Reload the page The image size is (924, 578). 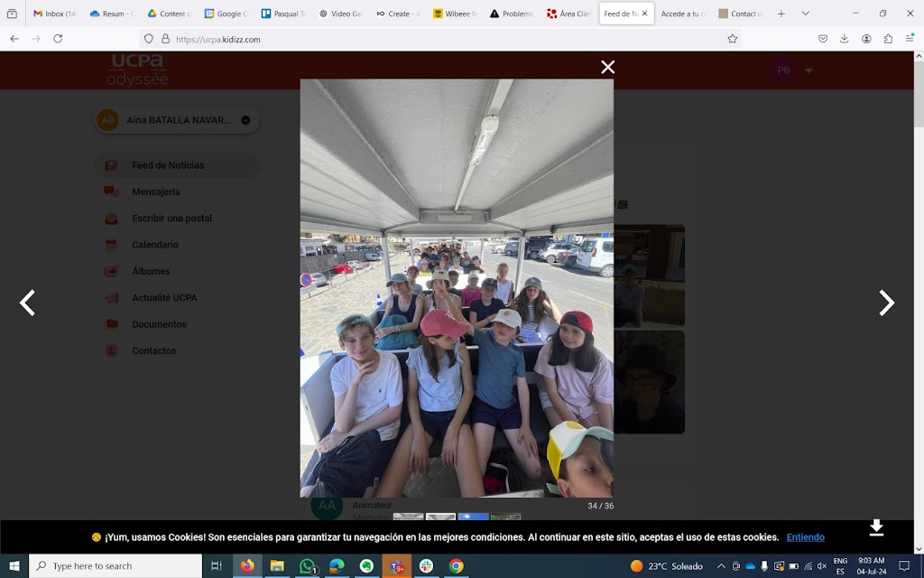[x=58, y=39]
